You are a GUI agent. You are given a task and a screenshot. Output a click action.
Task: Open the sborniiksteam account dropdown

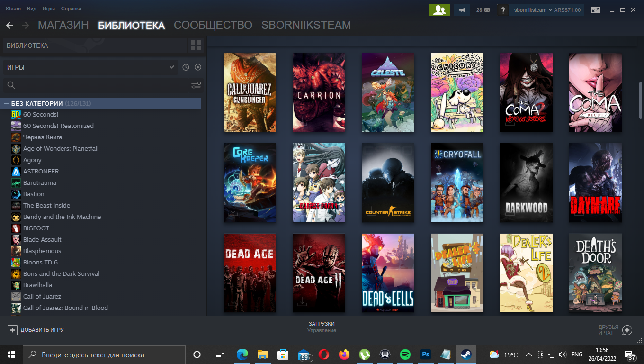546,10
